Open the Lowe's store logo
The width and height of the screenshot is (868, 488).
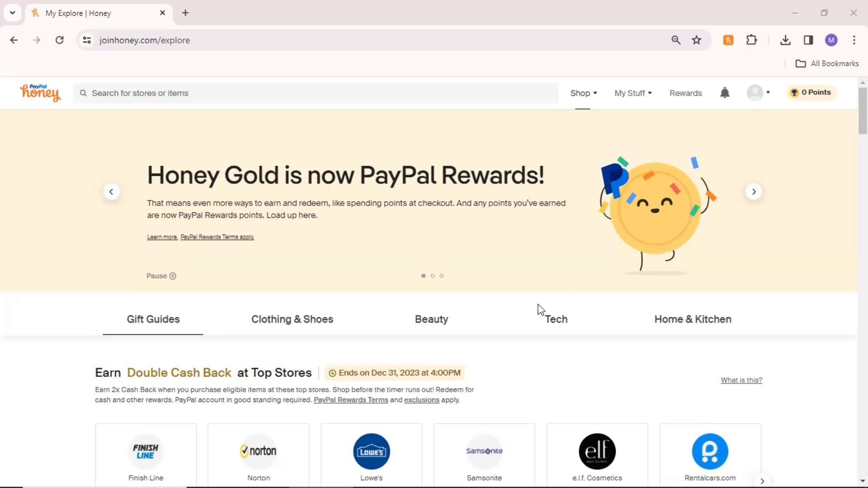(x=371, y=451)
